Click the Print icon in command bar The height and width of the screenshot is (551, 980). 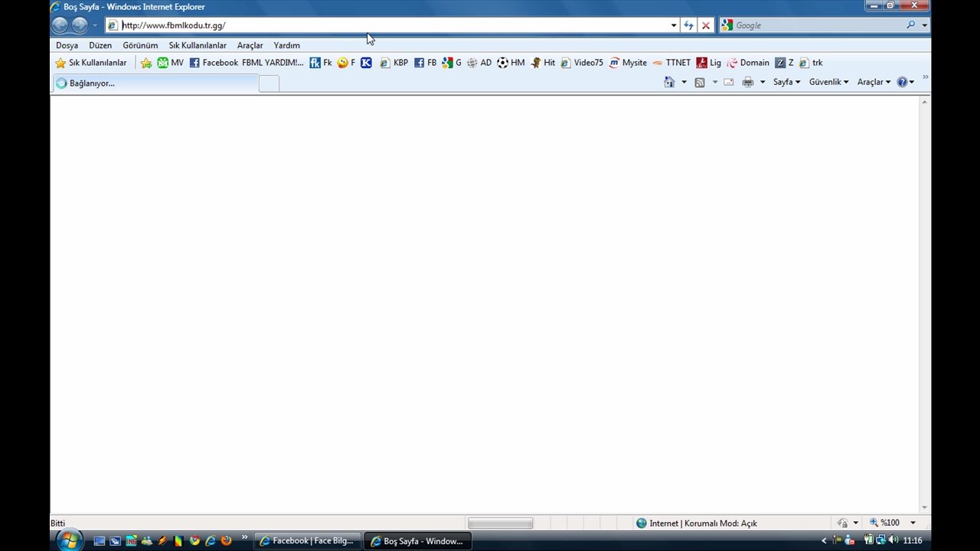tap(747, 82)
